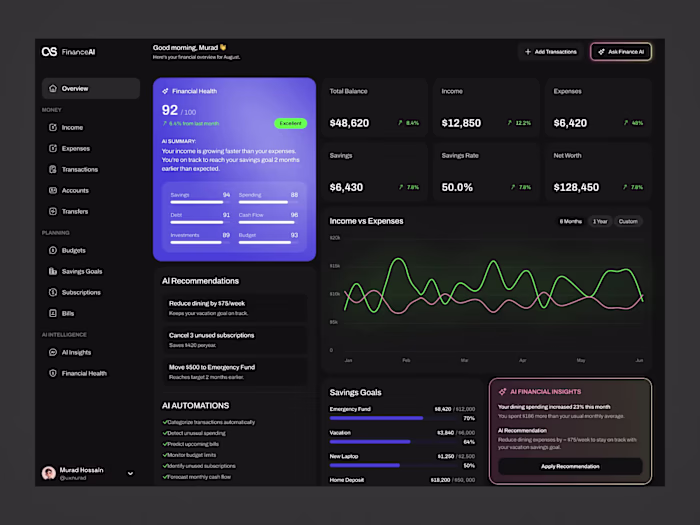
Task: Open Cancel 3 unused subscriptions recommendation
Action: pyautogui.click(x=234, y=340)
